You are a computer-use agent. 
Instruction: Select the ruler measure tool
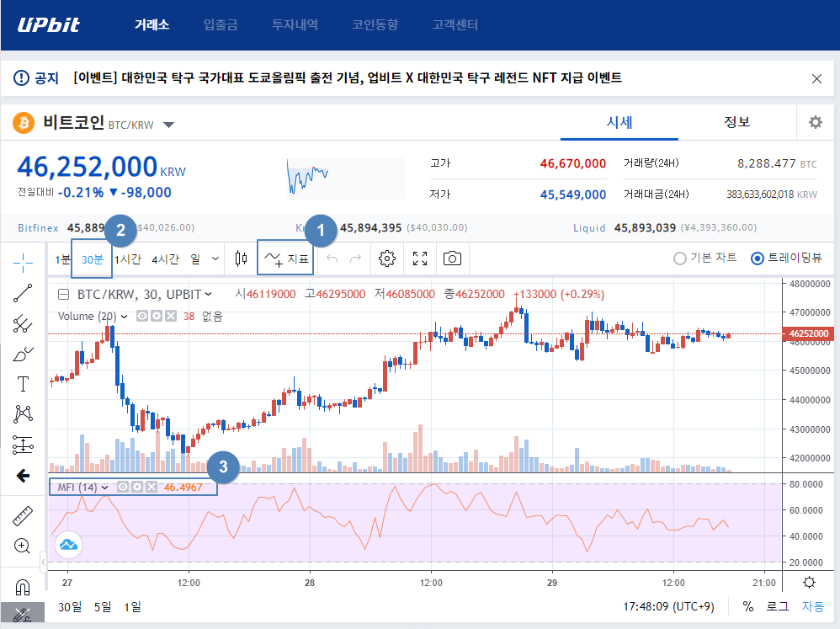tap(23, 516)
